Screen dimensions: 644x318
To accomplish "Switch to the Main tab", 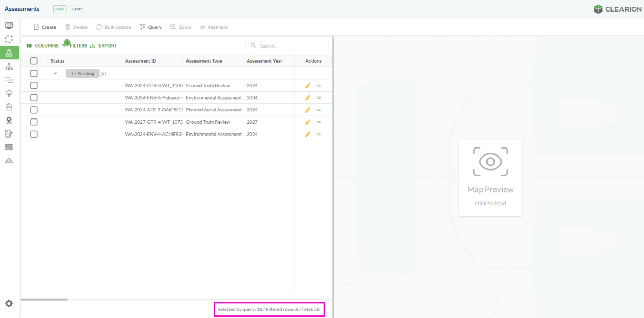I will (60, 9).
